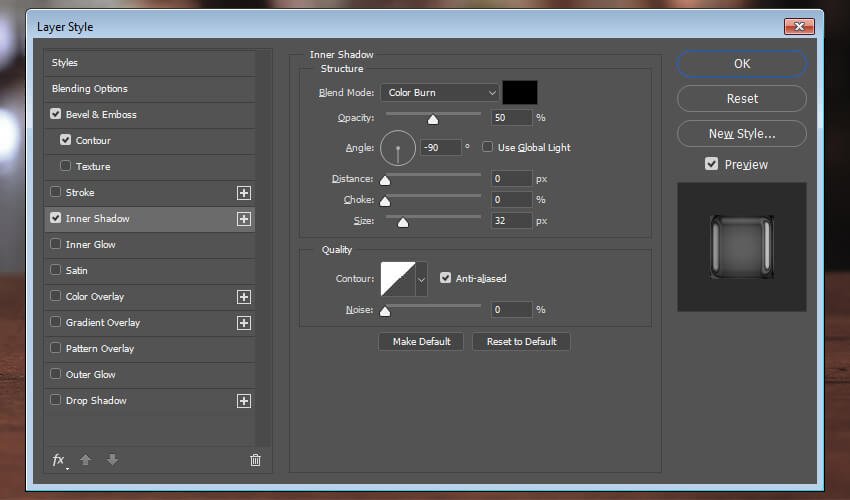Add another Drop Shadow with plus icon
Image resolution: width=850 pixels, height=500 pixels.
(x=244, y=401)
